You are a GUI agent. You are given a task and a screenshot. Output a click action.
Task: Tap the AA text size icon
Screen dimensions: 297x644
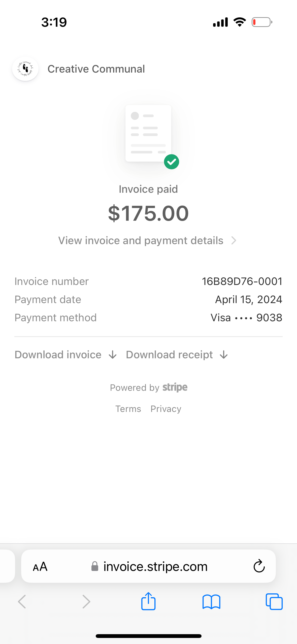coord(40,567)
